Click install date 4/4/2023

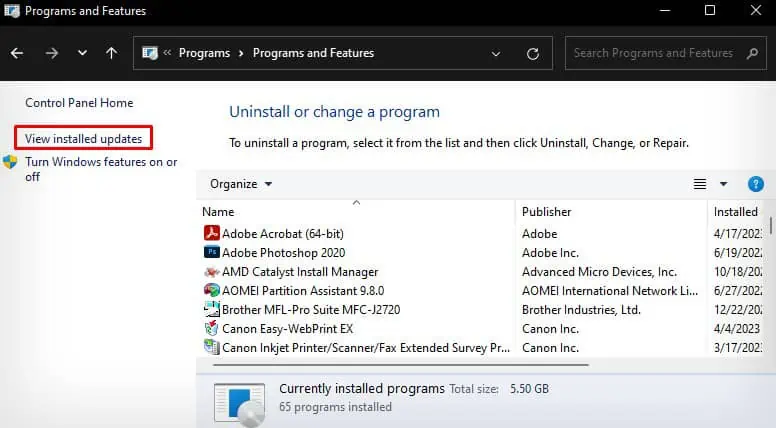(736, 329)
